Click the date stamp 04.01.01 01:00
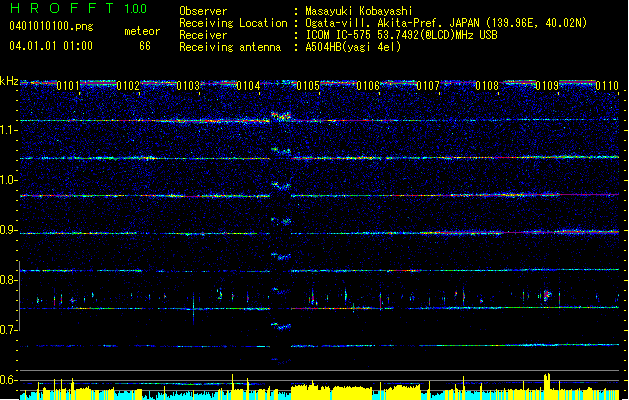 tap(51, 46)
